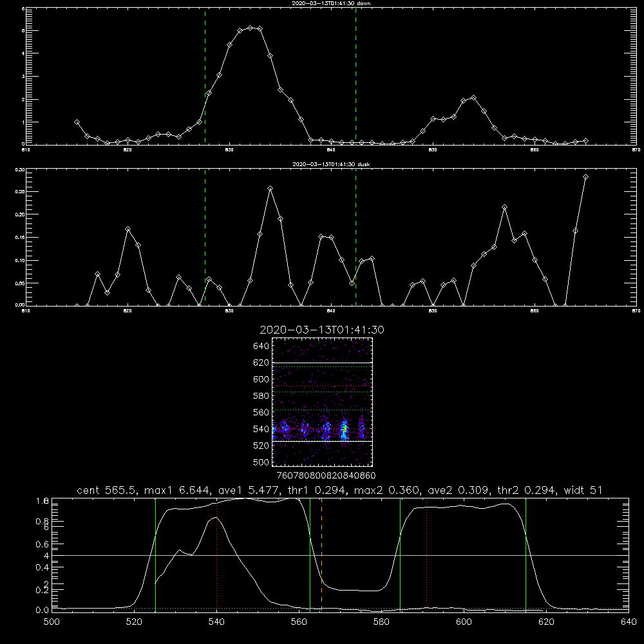Click the 0.6 label on bottom plot y-axis

(x=43, y=544)
